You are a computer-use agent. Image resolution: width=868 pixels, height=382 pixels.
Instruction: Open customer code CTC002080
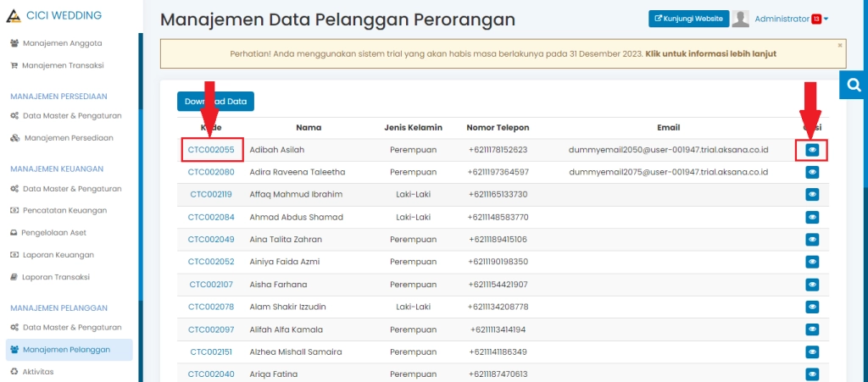211,172
